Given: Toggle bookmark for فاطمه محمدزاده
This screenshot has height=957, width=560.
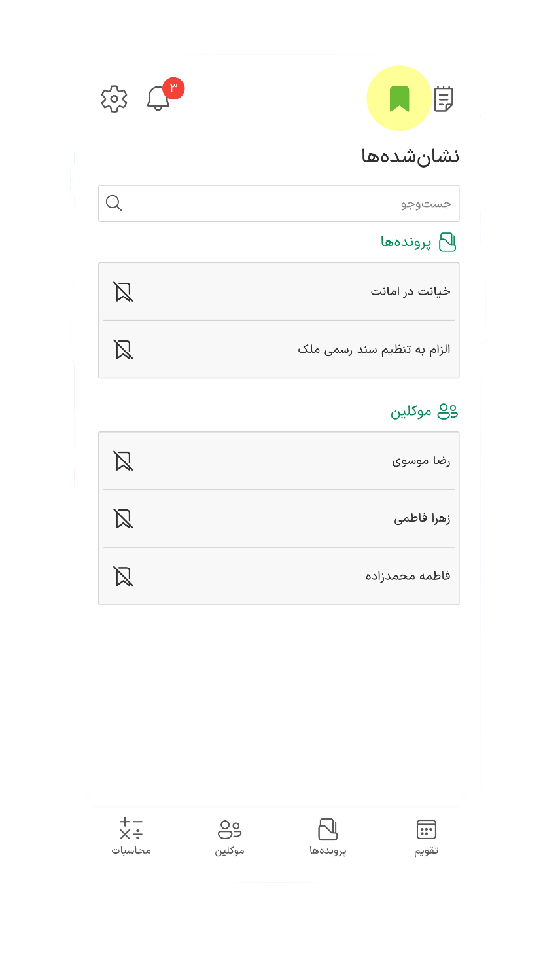Looking at the screenshot, I should tap(123, 576).
